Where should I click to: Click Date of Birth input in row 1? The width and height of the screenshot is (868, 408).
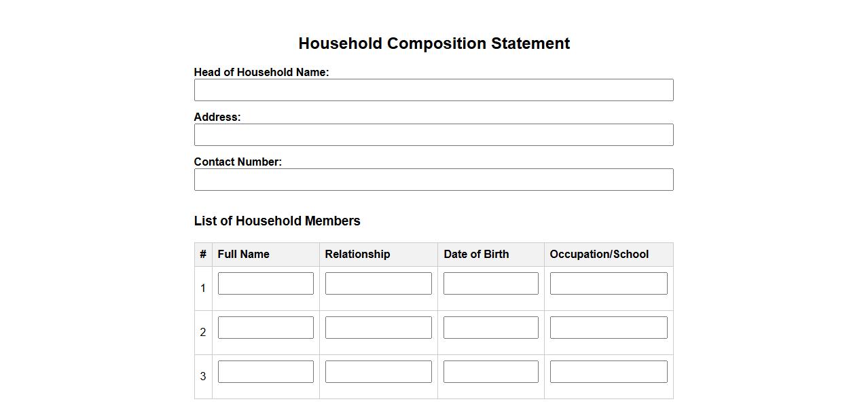point(490,284)
